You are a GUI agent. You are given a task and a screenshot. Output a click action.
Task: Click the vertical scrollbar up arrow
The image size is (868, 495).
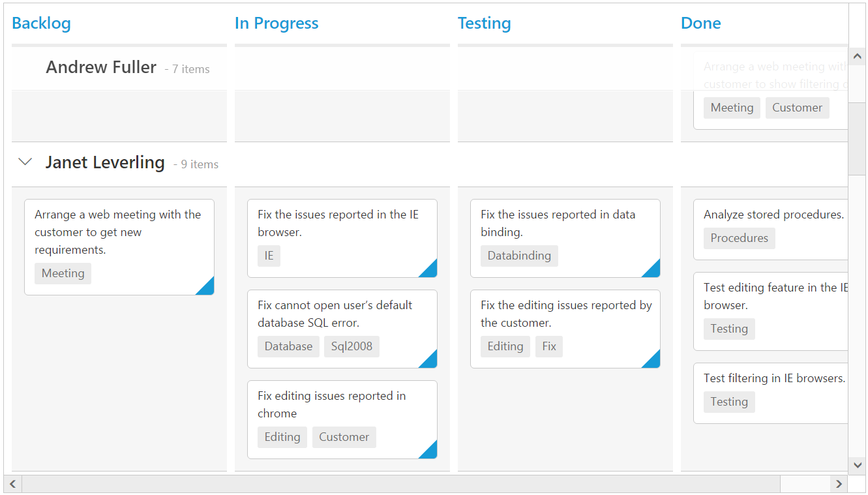pyautogui.click(x=857, y=56)
